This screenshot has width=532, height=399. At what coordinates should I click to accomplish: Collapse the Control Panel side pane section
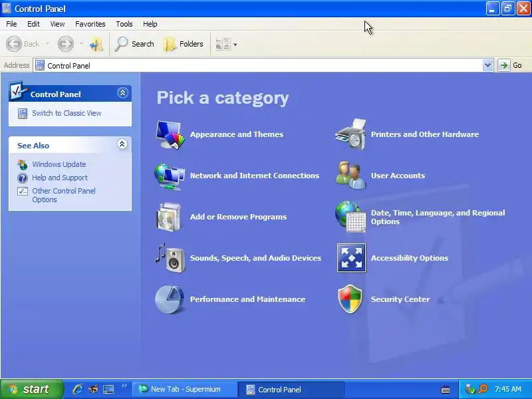click(122, 93)
